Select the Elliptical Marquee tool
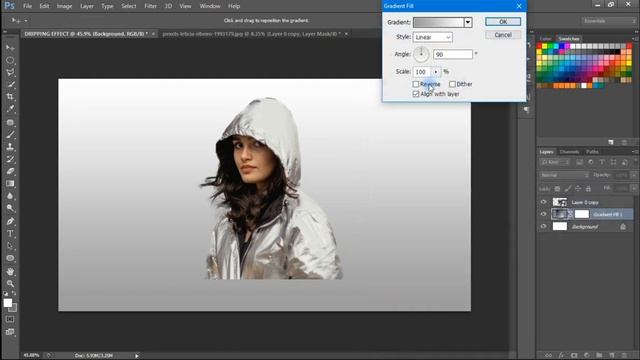The image size is (640, 360). click(x=10, y=60)
